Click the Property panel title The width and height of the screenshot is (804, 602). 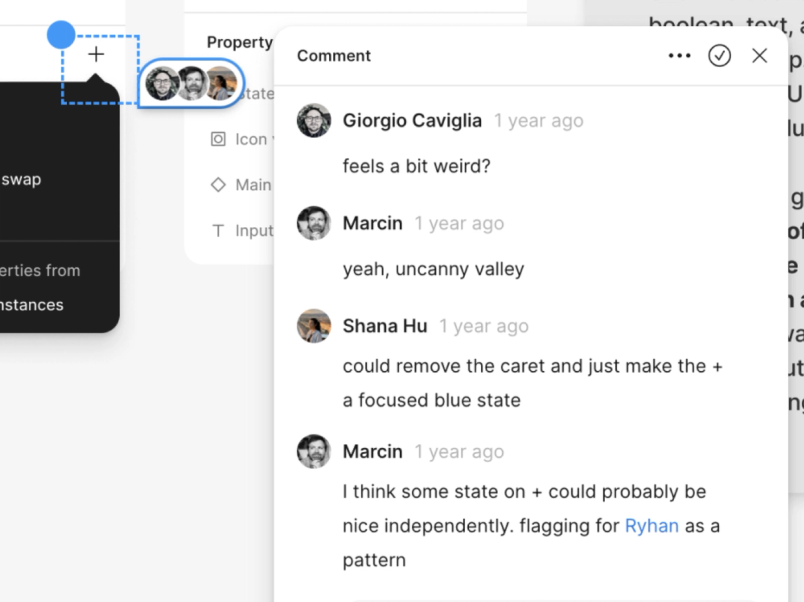(x=240, y=42)
